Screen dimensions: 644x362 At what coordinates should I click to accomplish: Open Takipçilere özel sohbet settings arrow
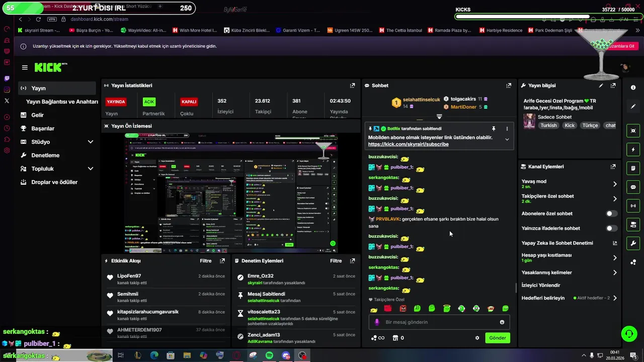614,199
